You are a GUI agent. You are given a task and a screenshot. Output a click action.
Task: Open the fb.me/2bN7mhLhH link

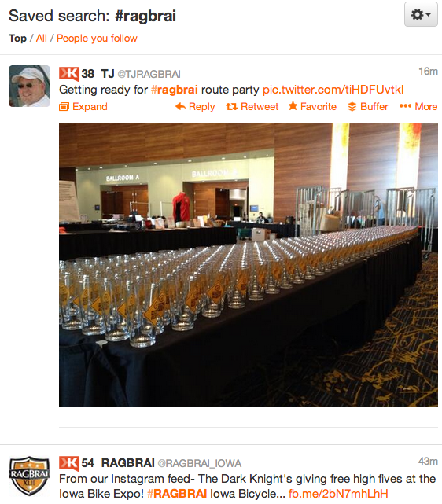[x=338, y=494]
